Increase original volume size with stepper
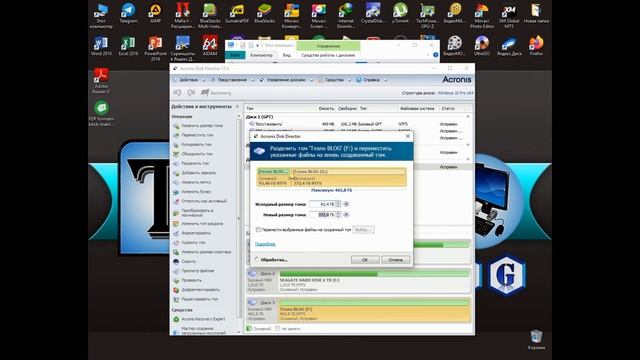Viewport: 640px width, 360px height. pyautogui.click(x=338, y=202)
